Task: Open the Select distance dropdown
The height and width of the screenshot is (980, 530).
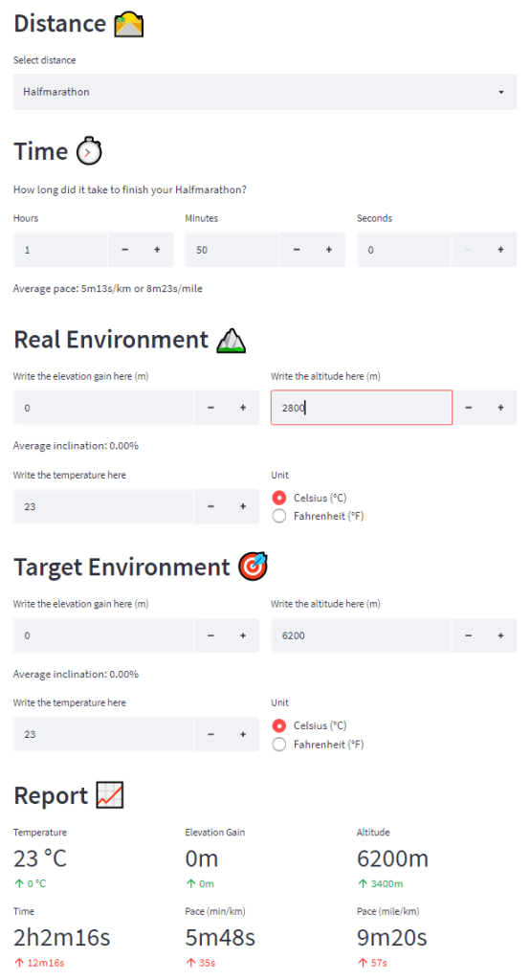Action: pos(265,92)
